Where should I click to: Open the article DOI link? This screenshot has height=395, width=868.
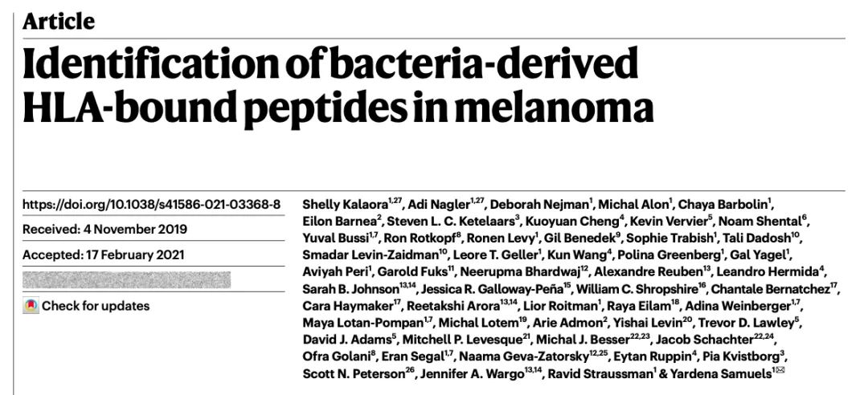(151, 204)
